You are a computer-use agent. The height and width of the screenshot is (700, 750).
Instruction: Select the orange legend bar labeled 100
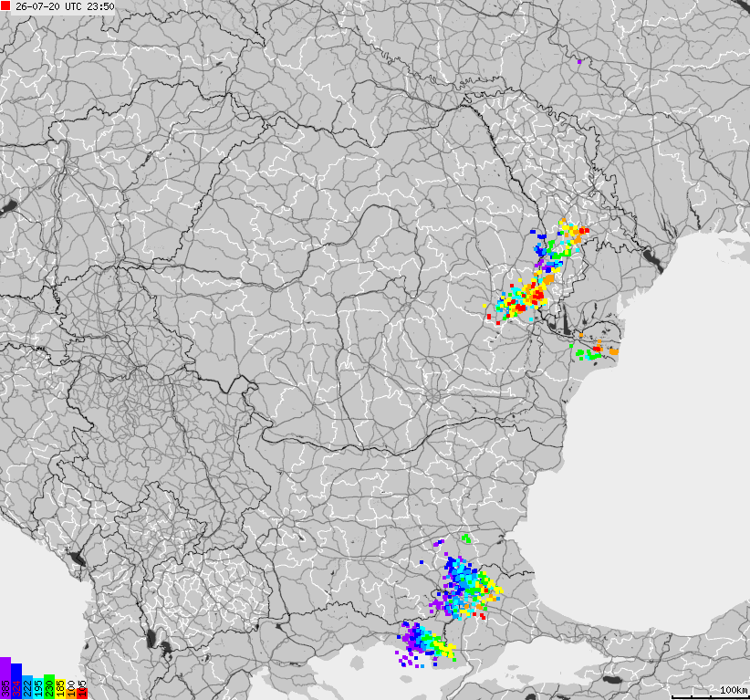[x=71, y=694]
